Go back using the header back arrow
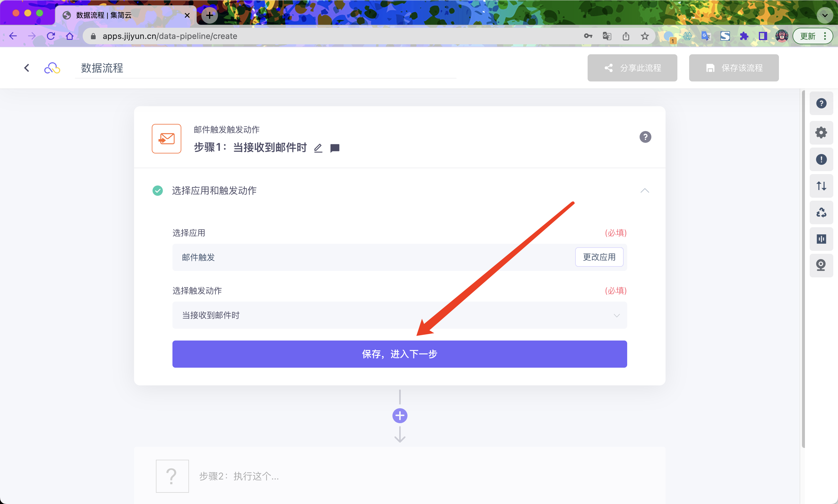The width and height of the screenshot is (838, 504). (x=27, y=68)
